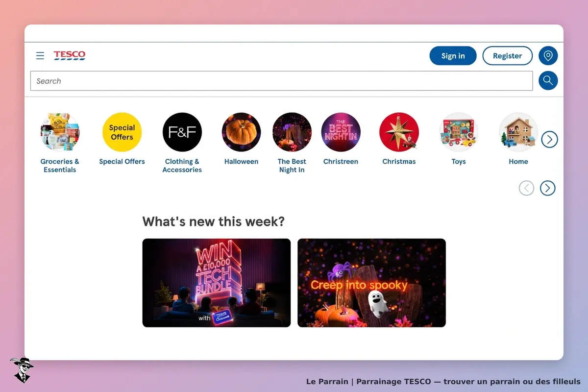Click the Toys link text
This screenshot has width=588, height=392.
coord(459,161)
